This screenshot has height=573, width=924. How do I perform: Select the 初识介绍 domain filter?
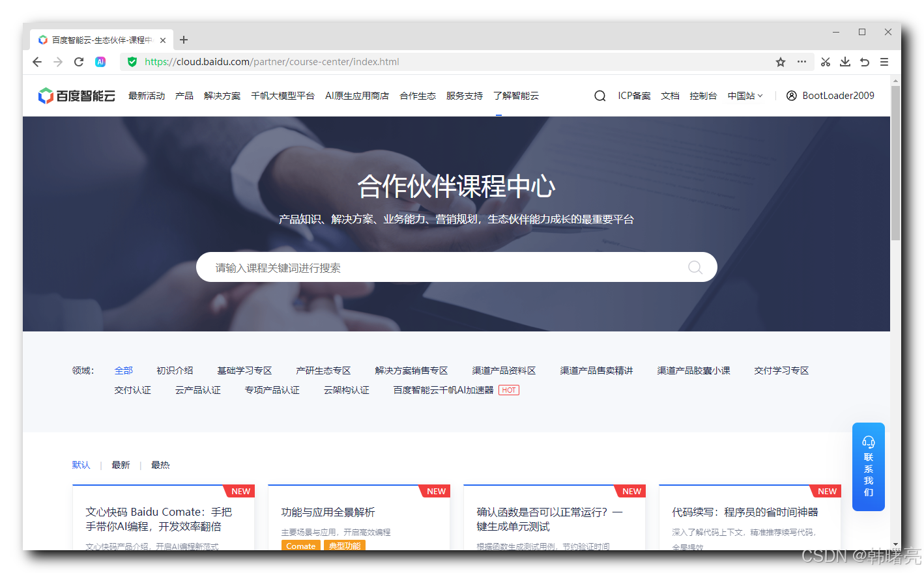click(175, 370)
